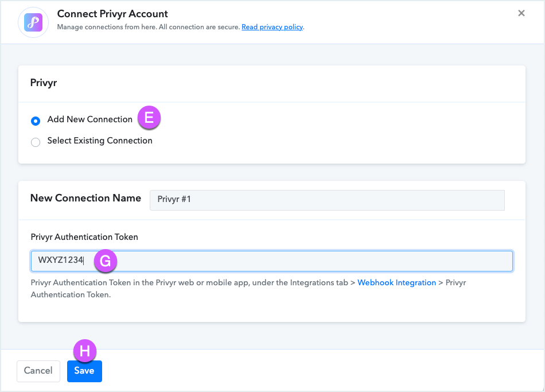545x392 pixels.
Task: Open the Webhook Integration link
Action: coord(396,282)
